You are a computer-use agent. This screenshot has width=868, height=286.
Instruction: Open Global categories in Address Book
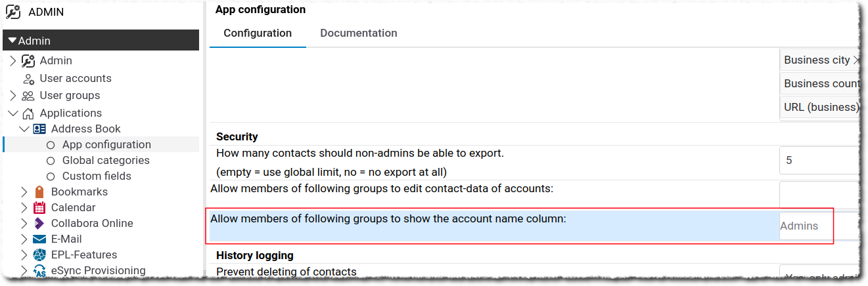[105, 161]
